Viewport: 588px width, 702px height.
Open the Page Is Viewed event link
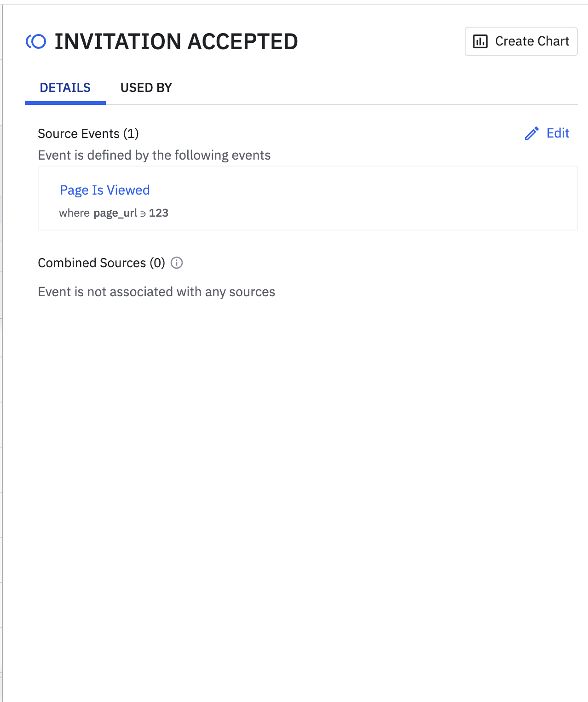tap(105, 190)
